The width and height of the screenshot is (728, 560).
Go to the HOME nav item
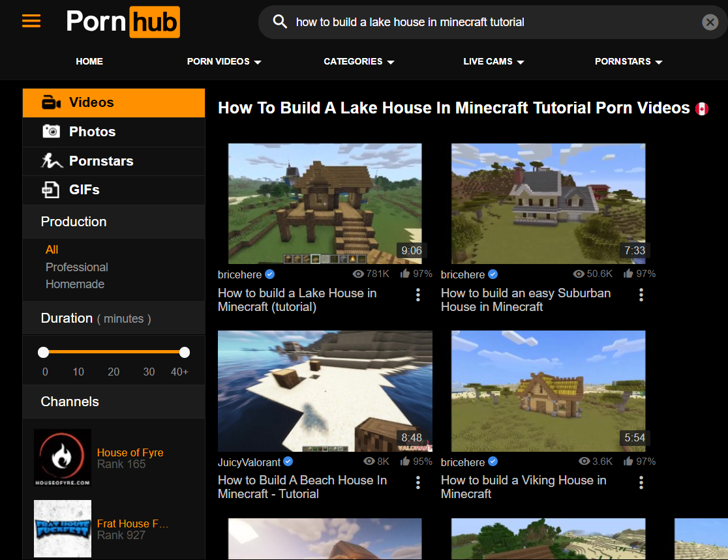89,61
